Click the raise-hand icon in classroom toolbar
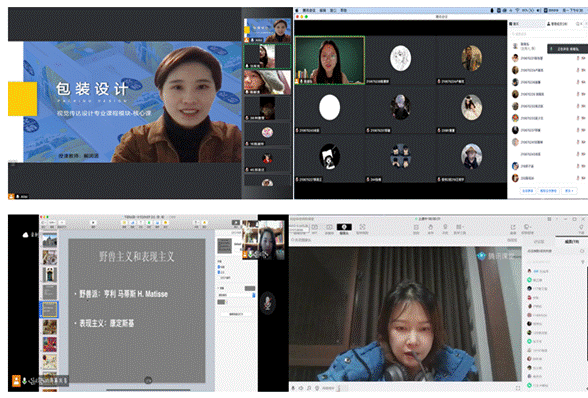Screen dimensions: 588x398 pyautogui.click(x=430, y=227)
